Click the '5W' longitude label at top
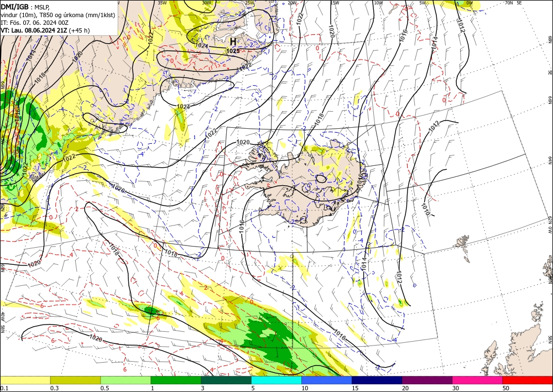The image size is (553, 392). [x=423, y=3]
